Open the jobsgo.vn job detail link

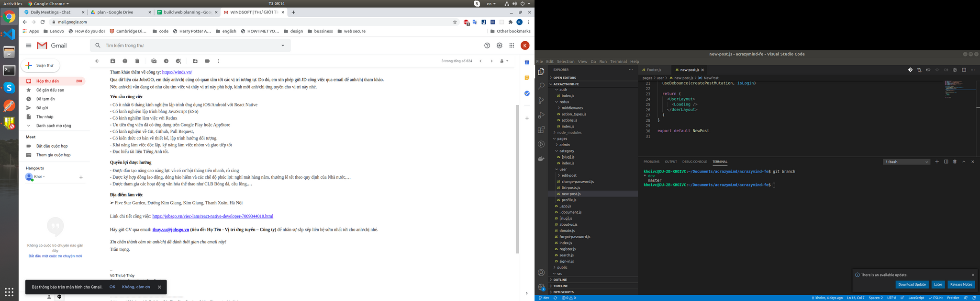212,216
